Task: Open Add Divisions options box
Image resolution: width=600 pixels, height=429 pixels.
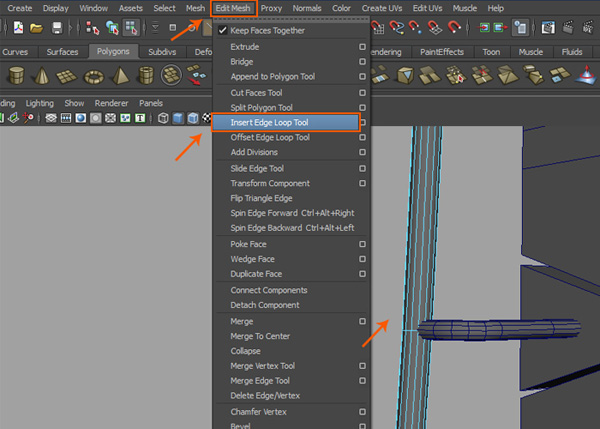Action: click(362, 152)
